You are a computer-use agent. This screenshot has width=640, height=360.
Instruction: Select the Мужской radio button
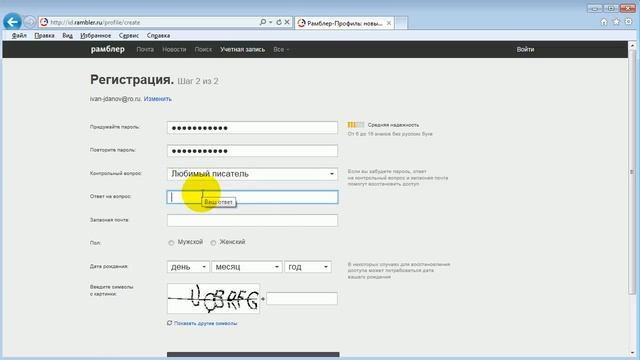tap(171, 242)
